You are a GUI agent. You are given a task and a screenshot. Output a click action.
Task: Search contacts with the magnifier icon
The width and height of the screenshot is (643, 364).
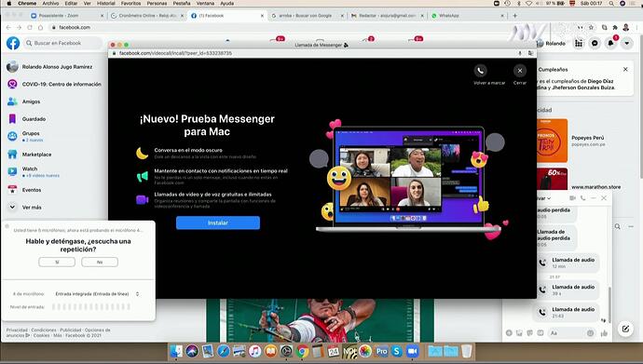(618, 226)
